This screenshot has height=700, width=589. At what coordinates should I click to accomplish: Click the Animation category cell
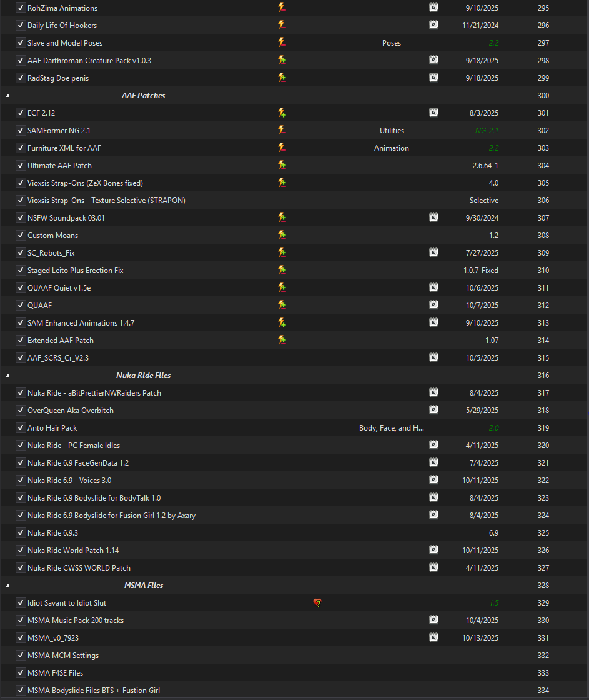coord(392,147)
